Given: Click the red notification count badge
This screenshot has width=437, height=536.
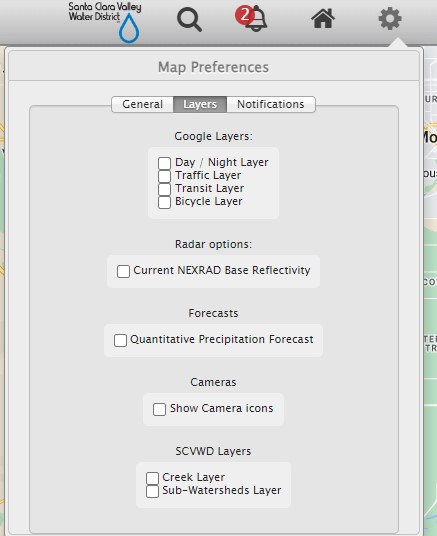Looking at the screenshot, I should coord(244,16).
